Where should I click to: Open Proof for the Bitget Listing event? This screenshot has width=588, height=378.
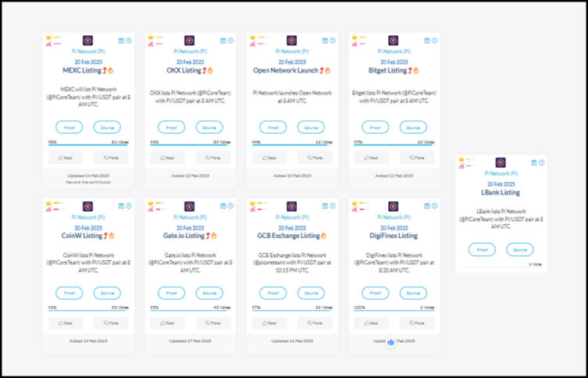point(376,127)
